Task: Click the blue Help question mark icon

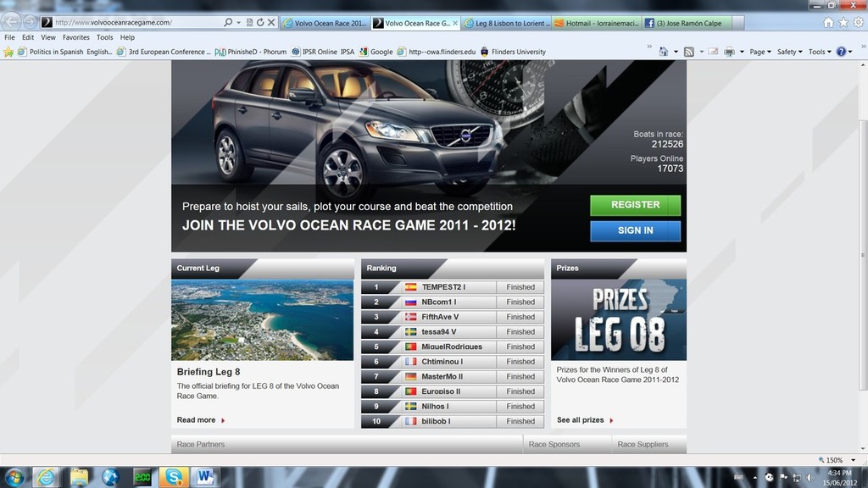Action: click(x=842, y=52)
